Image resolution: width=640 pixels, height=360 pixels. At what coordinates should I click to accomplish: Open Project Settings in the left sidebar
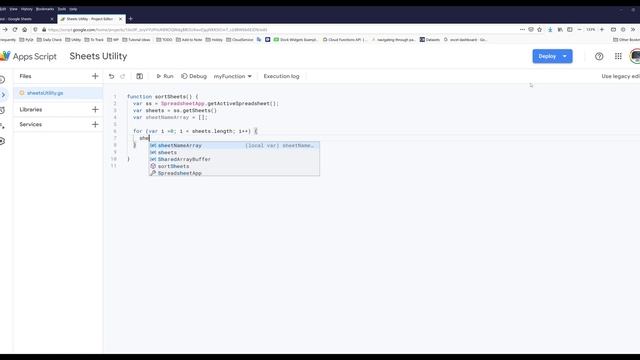[2, 141]
